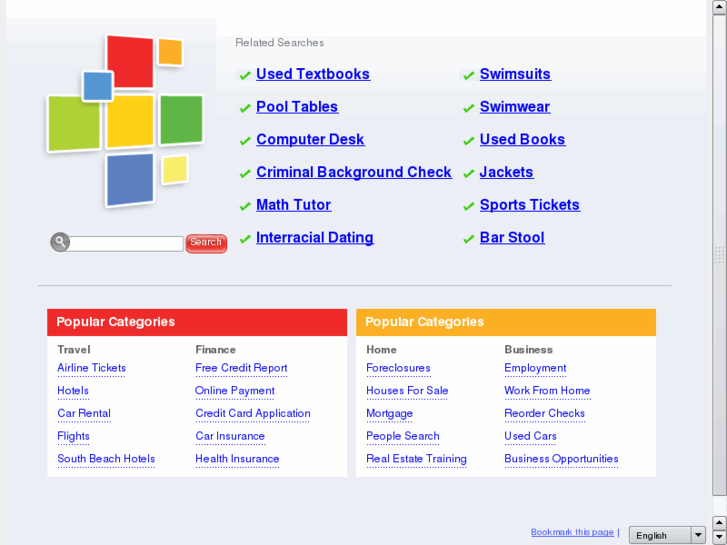Open the Used Textbooks link
Image resolution: width=727 pixels, height=545 pixels.
(x=313, y=74)
